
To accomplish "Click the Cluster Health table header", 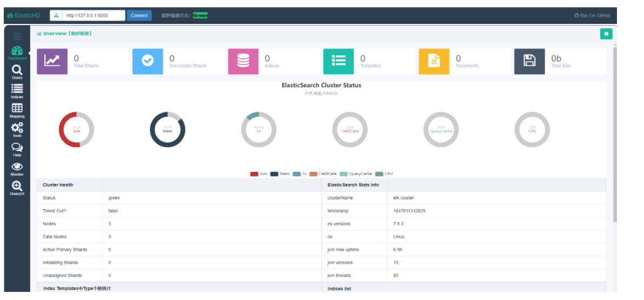I will pos(58,185).
